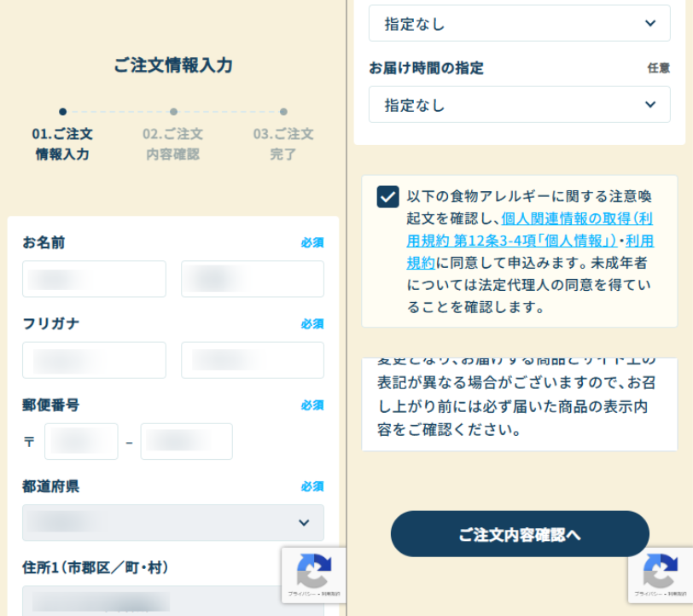This screenshot has width=693, height=616.
Task: Click the 必須 label beside 郵便番号
Action: (x=312, y=405)
